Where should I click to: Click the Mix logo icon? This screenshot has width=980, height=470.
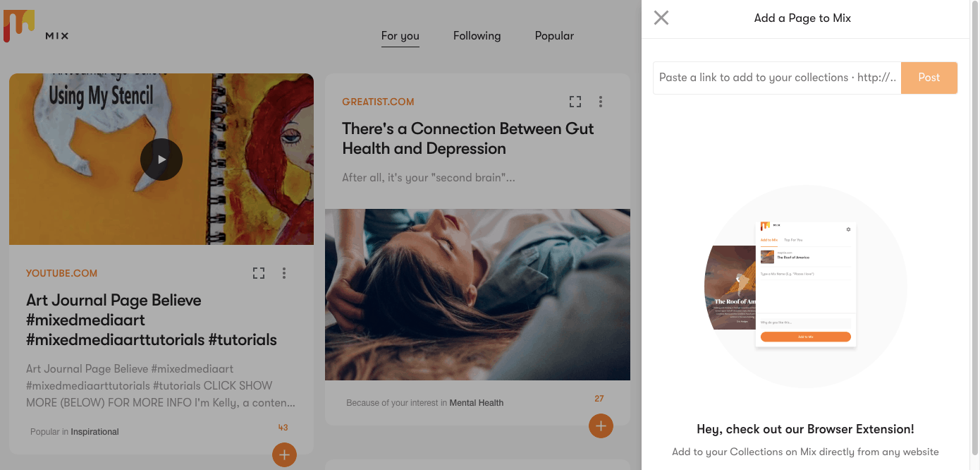click(19, 26)
